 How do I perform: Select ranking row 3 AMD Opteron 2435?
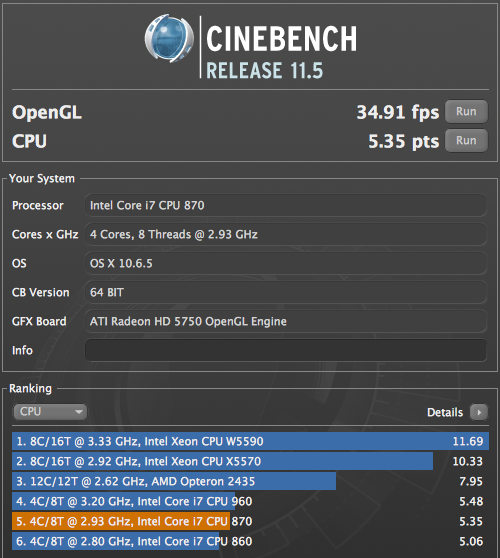tap(250, 481)
